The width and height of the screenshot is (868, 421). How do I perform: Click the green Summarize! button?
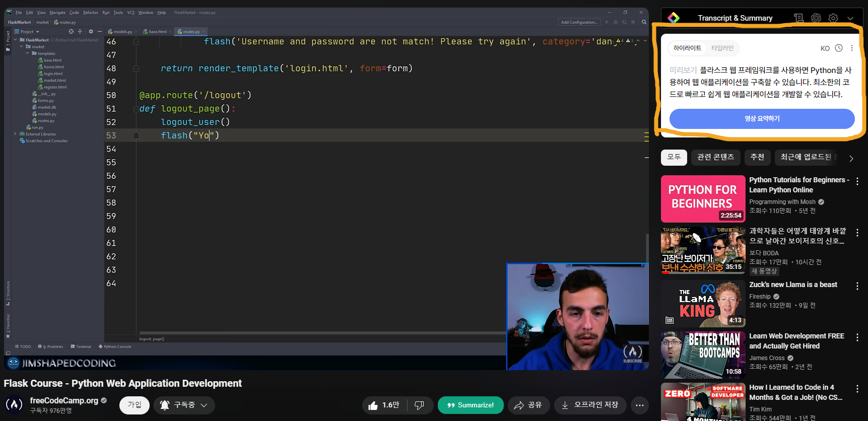coord(471,405)
